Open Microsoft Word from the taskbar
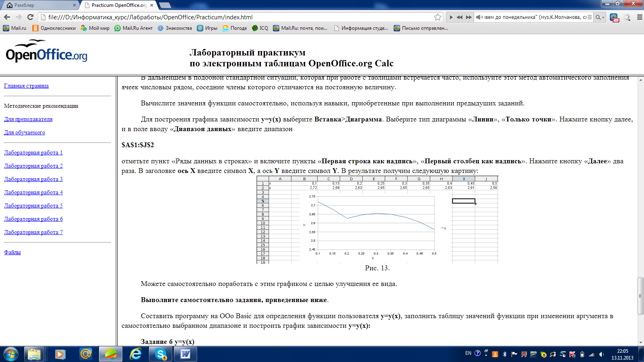 pos(186,354)
